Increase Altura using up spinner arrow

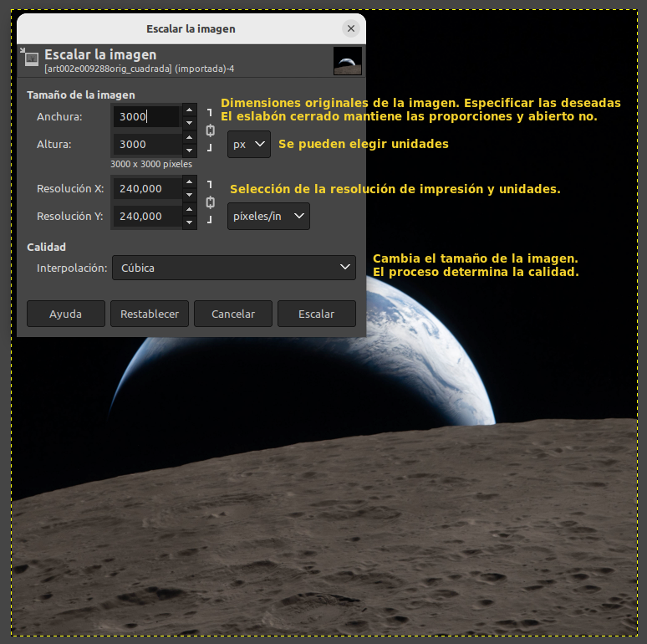[190, 138]
